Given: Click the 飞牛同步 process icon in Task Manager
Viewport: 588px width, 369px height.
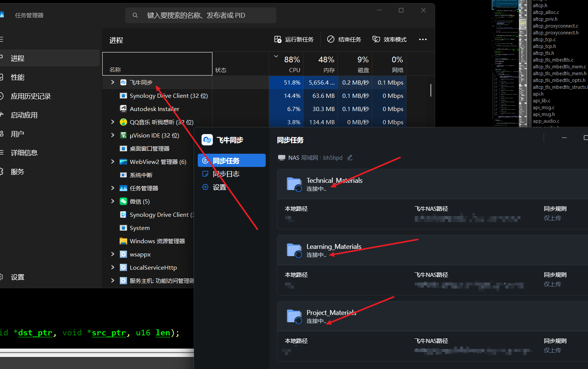Looking at the screenshot, I should (x=123, y=82).
